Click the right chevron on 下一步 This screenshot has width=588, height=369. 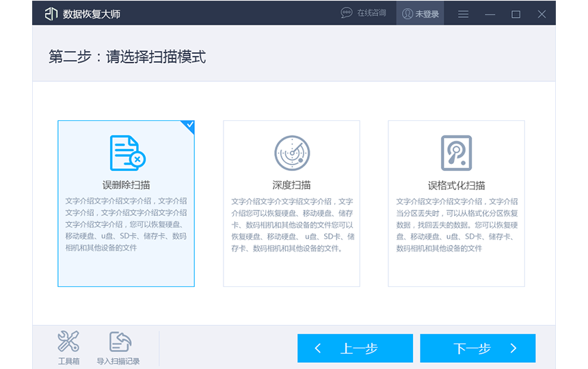pyautogui.click(x=513, y=348)
